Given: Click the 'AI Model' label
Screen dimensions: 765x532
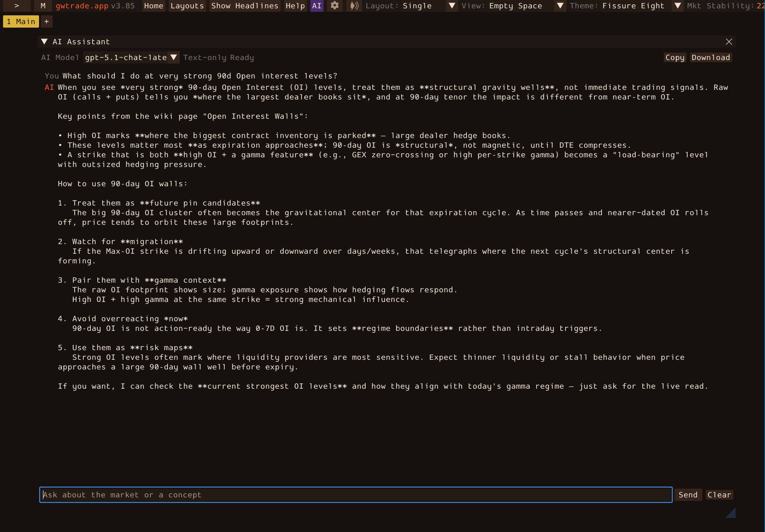Looking at the screenshot, I should point(60,57).
